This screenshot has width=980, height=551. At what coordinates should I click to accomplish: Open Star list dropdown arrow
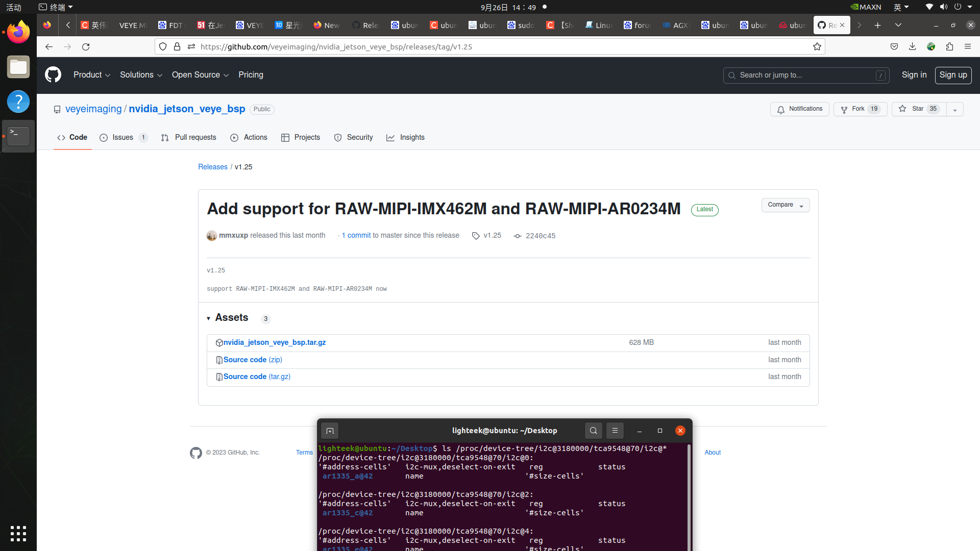[954, 109]
